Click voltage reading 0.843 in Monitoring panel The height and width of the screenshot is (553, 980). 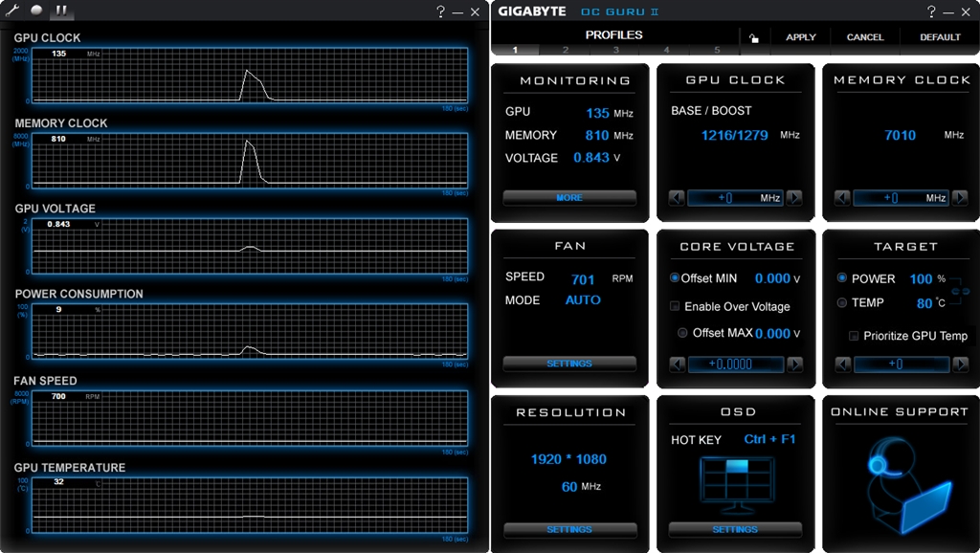[591, 158]
